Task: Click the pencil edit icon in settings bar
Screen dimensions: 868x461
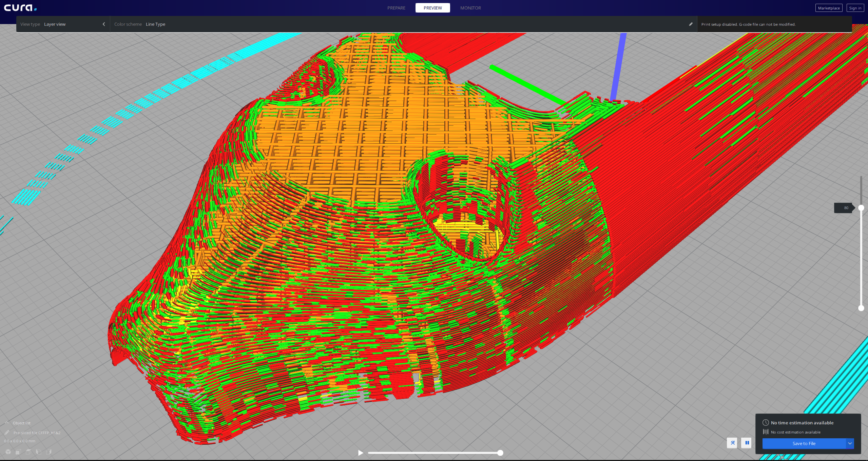Action: point(691,24)
